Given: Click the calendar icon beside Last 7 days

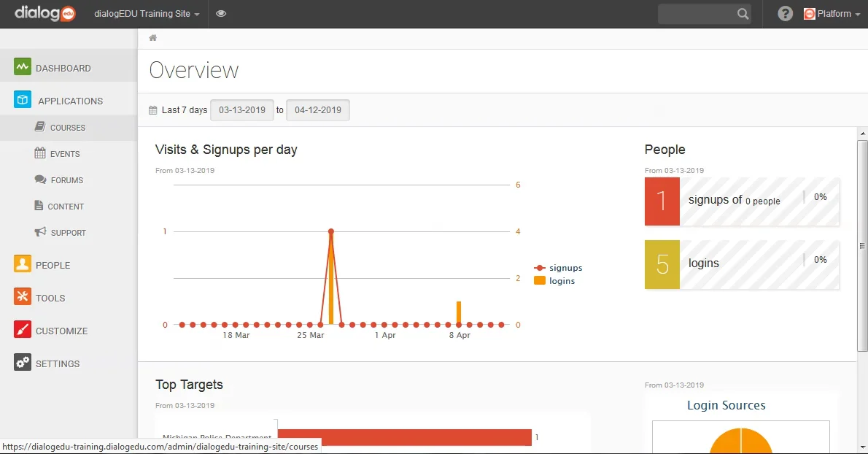Looking at the screenshot, I should tap(152, 110).
